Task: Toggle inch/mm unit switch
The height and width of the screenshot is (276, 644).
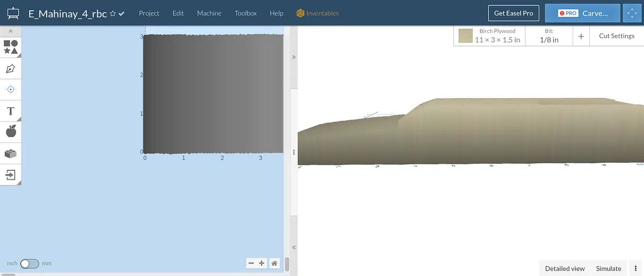Action: point(30,264)
